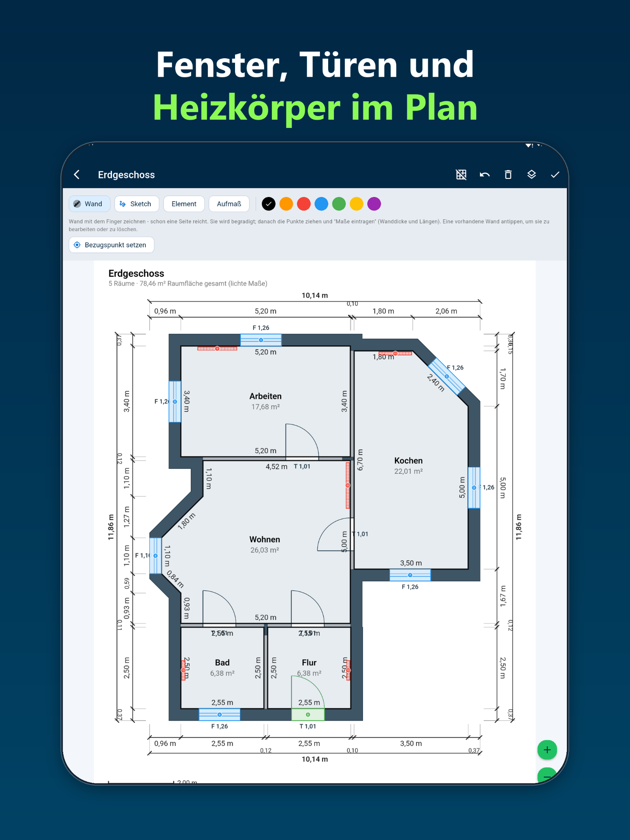Image resolution: width=630 pixels, height=840 pixels.
Task: Choose the purple color swatch
Action: pos(374,204)
